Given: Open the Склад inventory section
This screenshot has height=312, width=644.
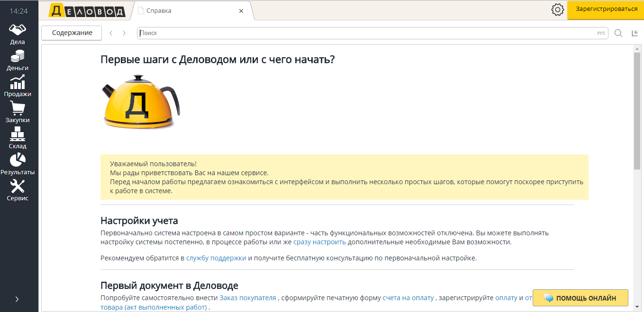Looking at the screenshot, I should click(x=18, y=137).
